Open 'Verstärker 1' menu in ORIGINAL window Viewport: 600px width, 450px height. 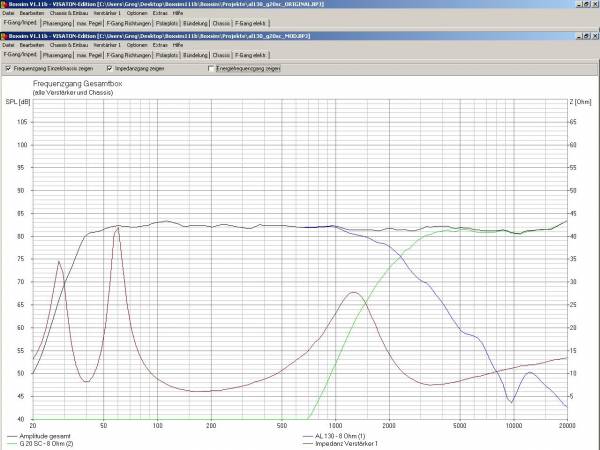(x=107, y=13)
